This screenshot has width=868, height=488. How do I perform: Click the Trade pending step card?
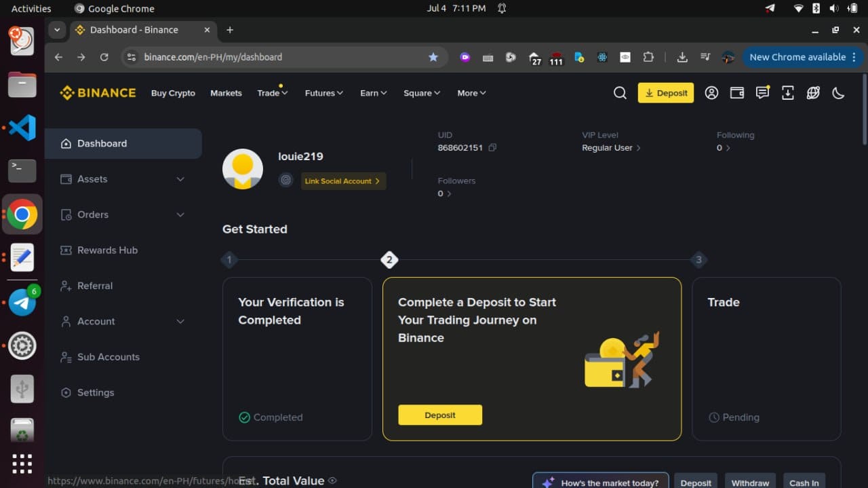coord(766,359)
